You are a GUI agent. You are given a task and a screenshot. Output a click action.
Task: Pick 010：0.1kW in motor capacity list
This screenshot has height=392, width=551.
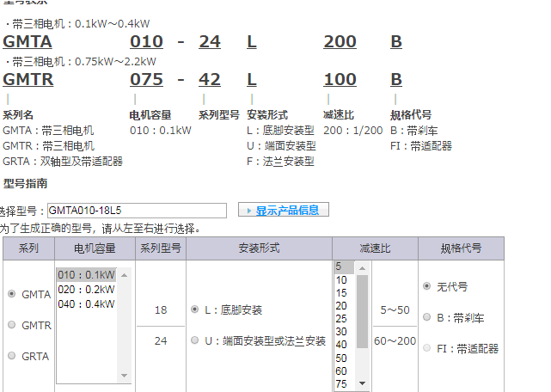[x=85, y=275]
